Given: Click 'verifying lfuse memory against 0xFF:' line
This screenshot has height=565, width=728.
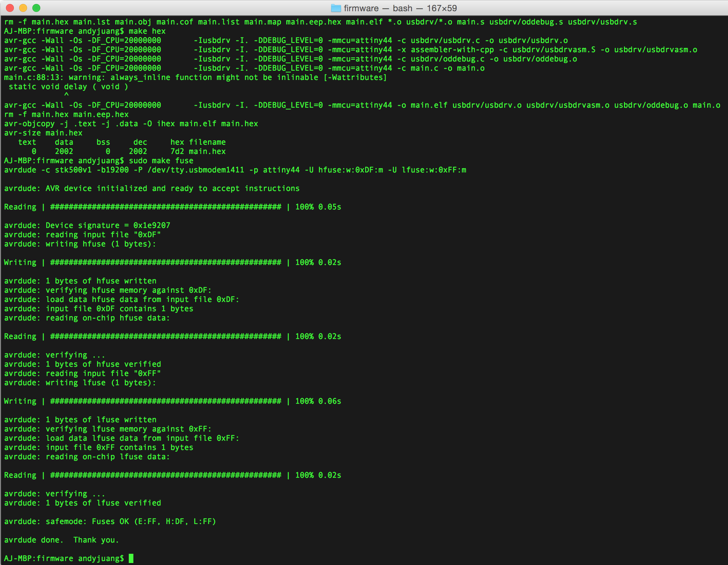Looking at the screenshot, I should (108, 429).
